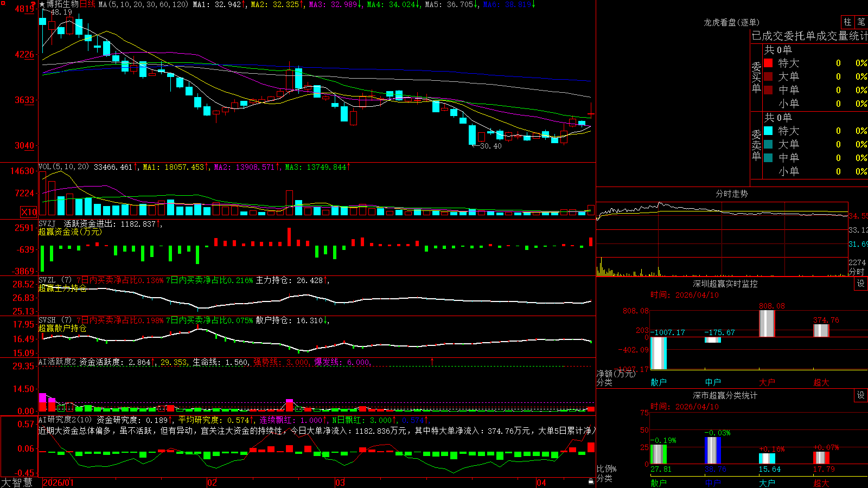The width and height of the screenshot is (868, 488).
Task: Click the blue 中户 bar showing 38.76
Action: click(x=713, y=451)
